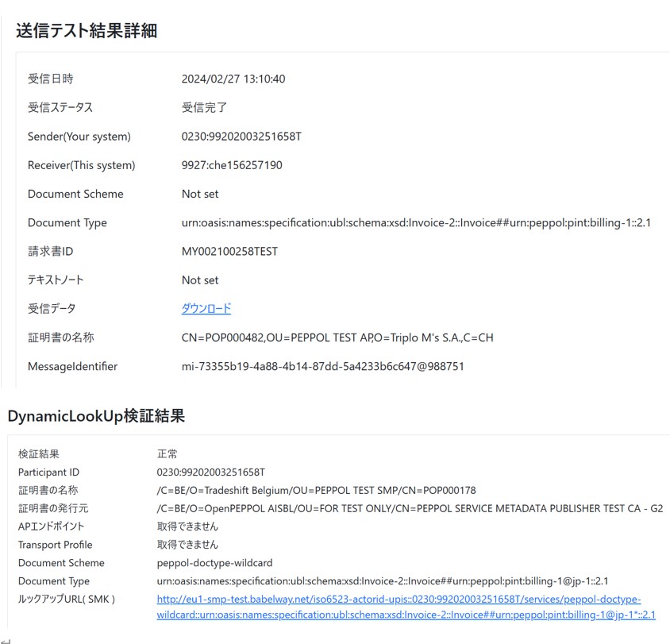Click the Document Type value in upper panel
Screen dimensions: 670x644
click(416, 223)
